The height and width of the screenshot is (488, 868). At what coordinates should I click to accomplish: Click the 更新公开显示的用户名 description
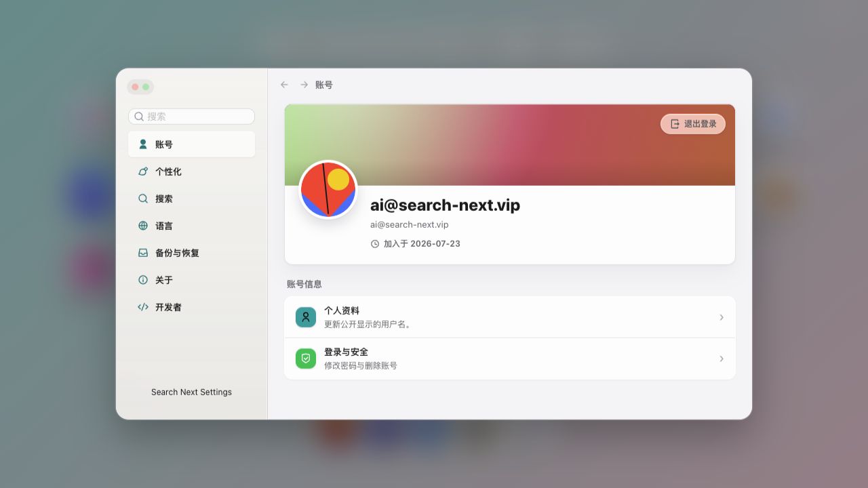tap(369, 325)
